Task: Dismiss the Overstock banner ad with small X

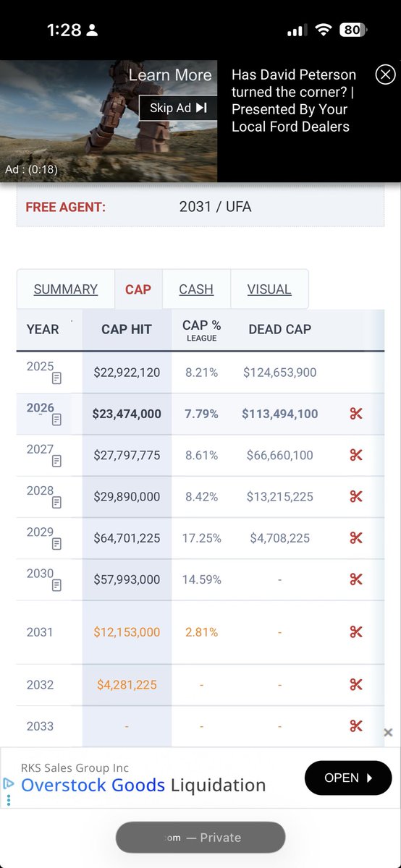Action: (x=388, y=733)
